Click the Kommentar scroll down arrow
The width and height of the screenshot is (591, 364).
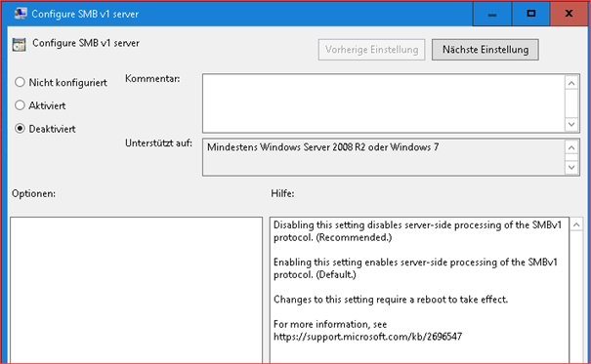[571, 124]
